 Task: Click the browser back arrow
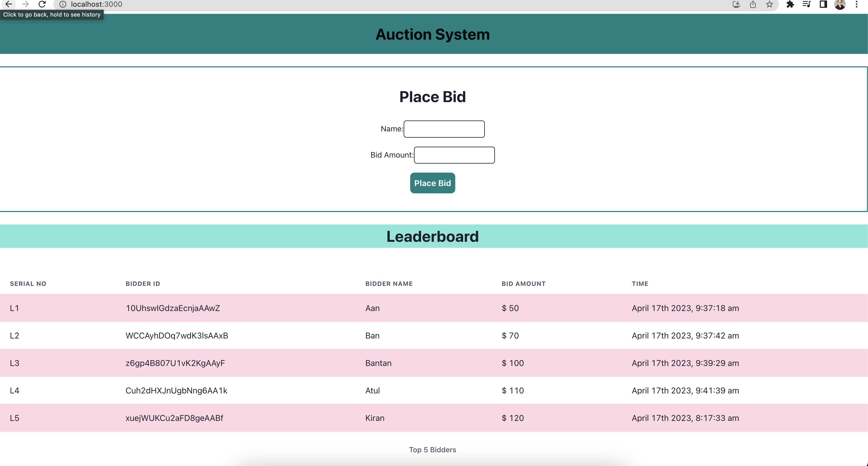[9, 4]
